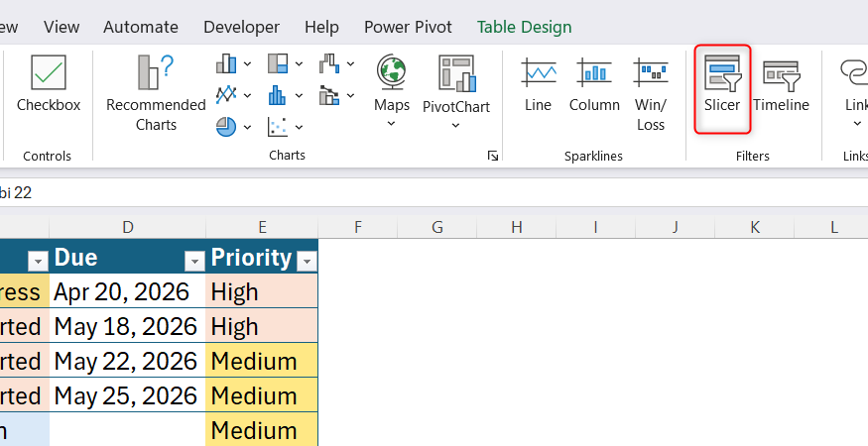868x446 pixels.
Task: Select High cell beside May 18, 2026
Action: tap(262, 326)
